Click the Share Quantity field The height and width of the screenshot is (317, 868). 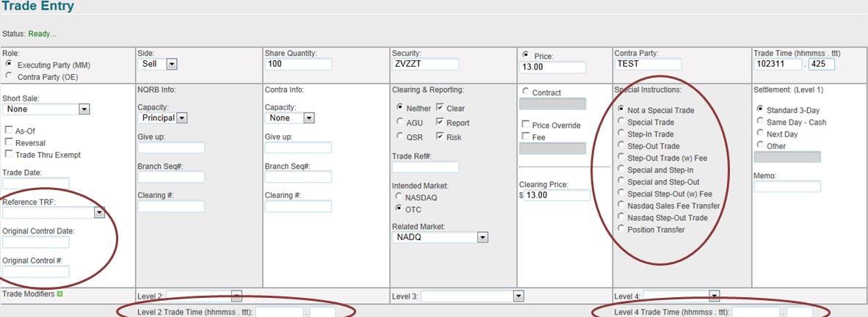click(x=298, y=64)
